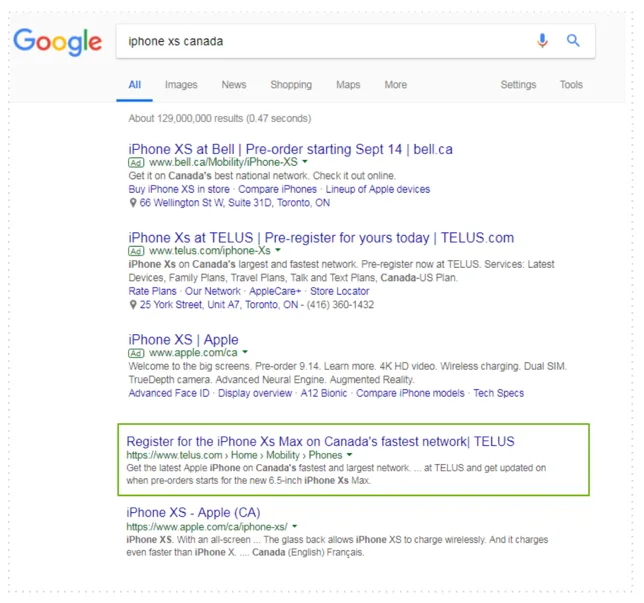Open 'Compare iPhones' sitelink
Image resolution: width=644 pixels, height=603 pixels.
point(277,189)
